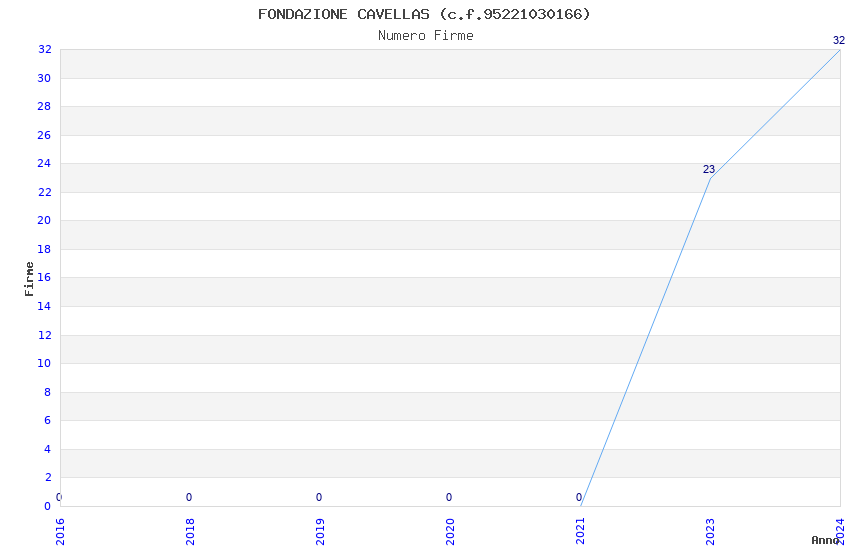Screen dimensions: 850x550
Task: Click the y-axis tick label 10
Action: pyautogui.click(x=44, y=363)
